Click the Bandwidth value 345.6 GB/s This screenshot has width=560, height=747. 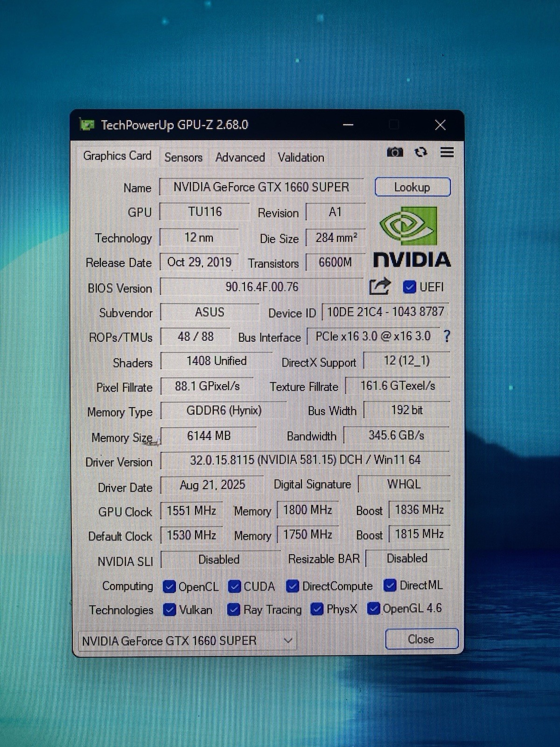[396, 435]
